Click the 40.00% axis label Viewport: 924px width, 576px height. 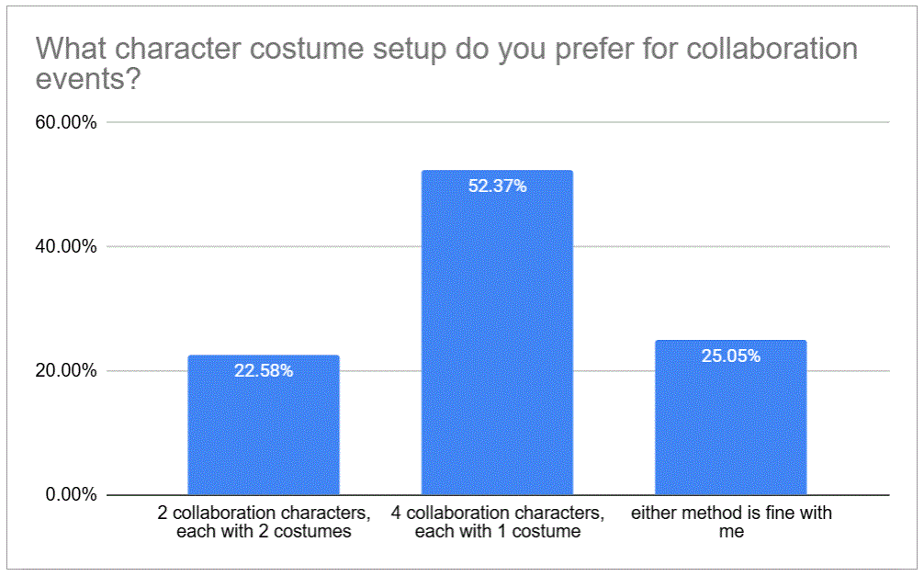65,246
